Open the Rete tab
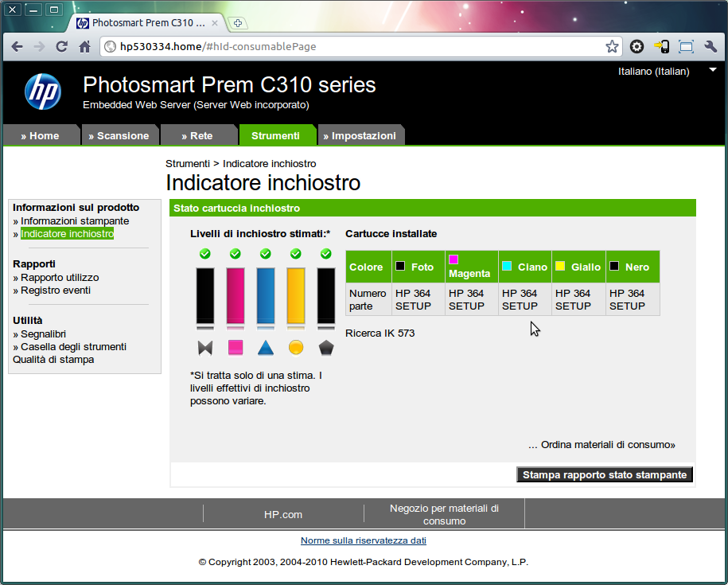Screen dimensions: 728x585 [198, 135]
